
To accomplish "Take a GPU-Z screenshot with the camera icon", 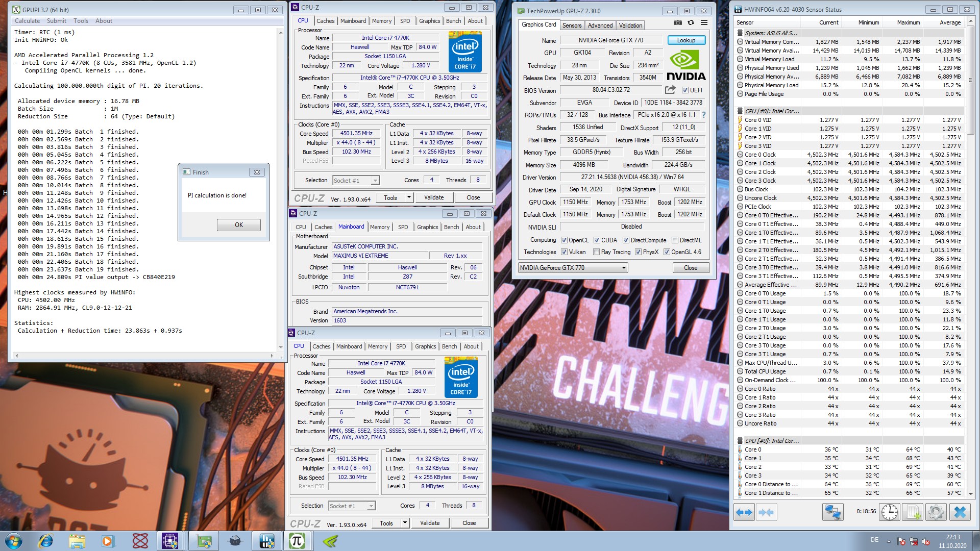I will tap(677, 23).
